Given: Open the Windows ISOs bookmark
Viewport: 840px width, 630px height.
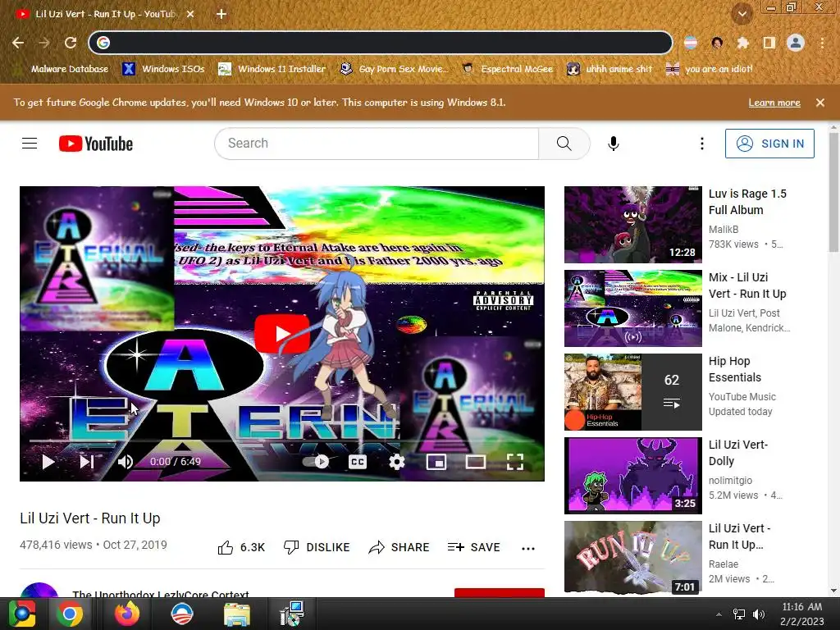Looking at the screenshot, I should click(x=163, y=69).
